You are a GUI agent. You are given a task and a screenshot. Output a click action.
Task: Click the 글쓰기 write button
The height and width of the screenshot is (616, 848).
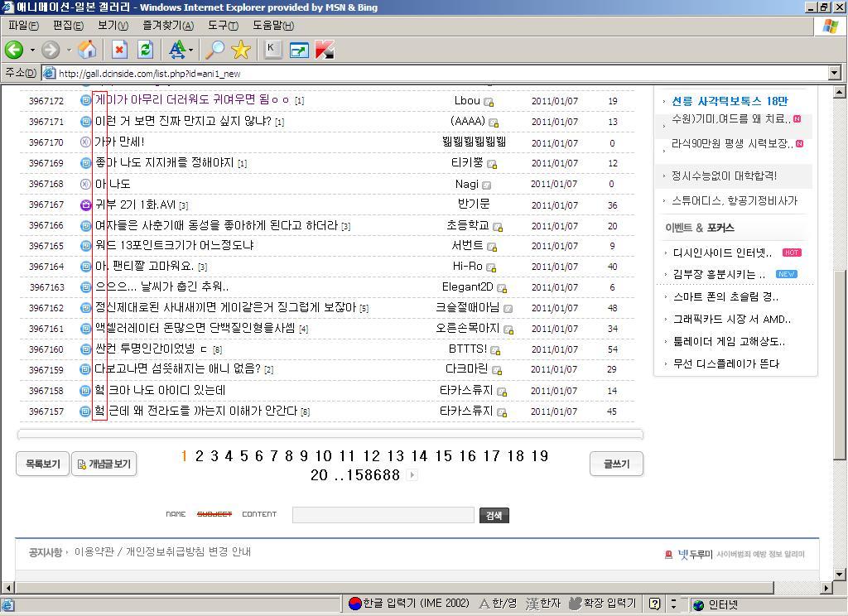(x=617, y=464)
